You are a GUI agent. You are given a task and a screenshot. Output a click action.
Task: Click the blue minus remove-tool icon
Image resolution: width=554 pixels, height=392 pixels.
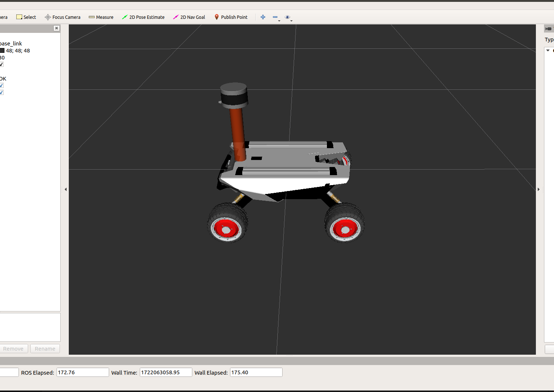coord(275,17)
